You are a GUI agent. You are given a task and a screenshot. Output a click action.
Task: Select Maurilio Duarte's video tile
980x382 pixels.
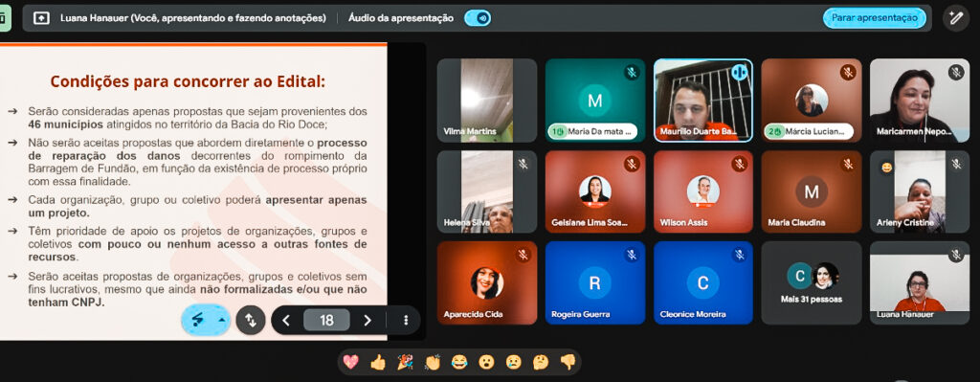703,101
